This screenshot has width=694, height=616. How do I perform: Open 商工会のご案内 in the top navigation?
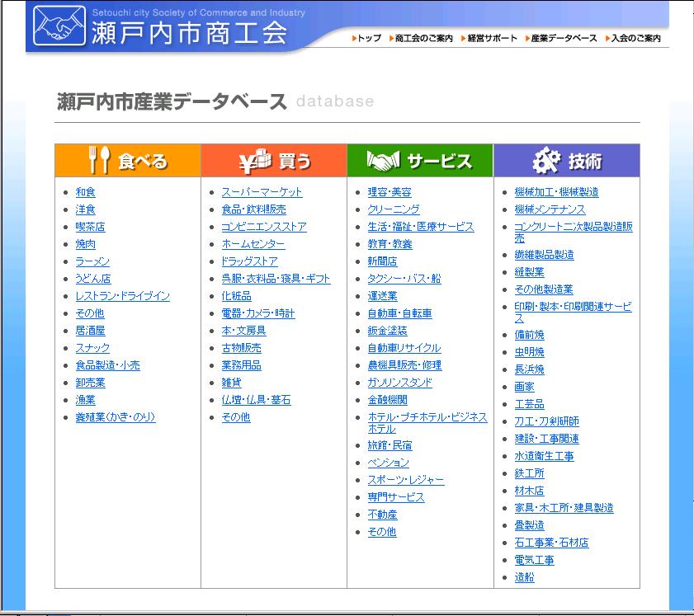[x=423, y=38]
